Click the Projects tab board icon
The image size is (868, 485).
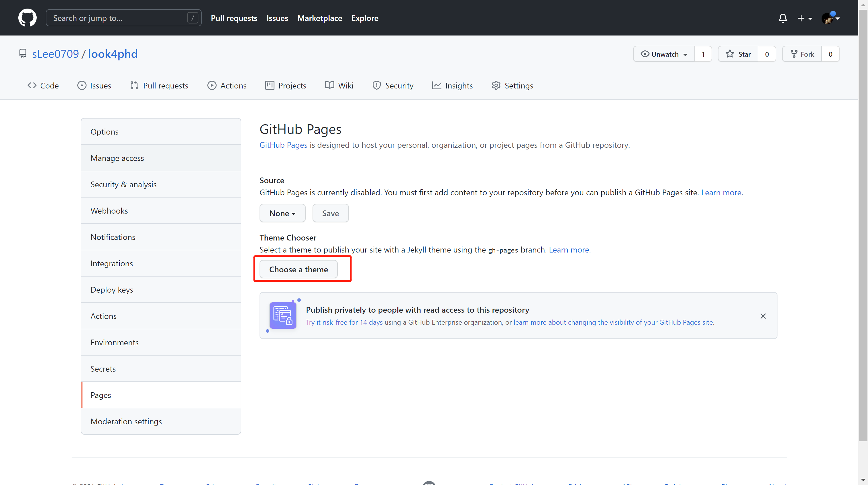[x=270, y=86]
